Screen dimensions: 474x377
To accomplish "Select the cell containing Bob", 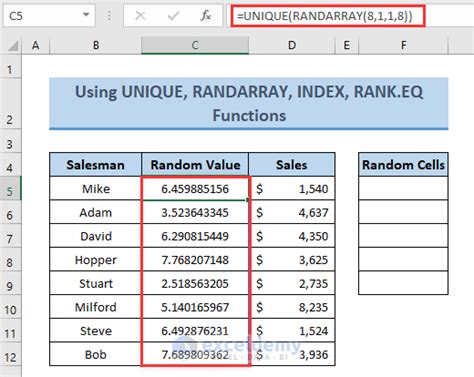I will point(95,354).
